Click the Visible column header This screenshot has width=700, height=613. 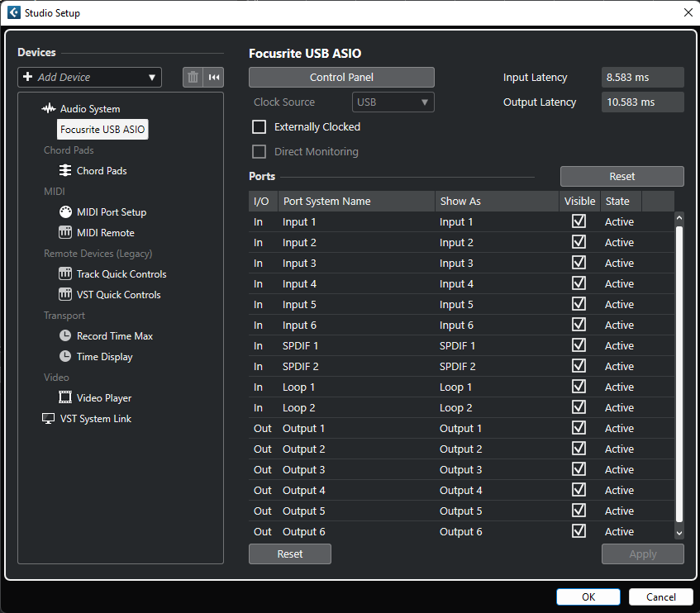click(x=579, y=202)
